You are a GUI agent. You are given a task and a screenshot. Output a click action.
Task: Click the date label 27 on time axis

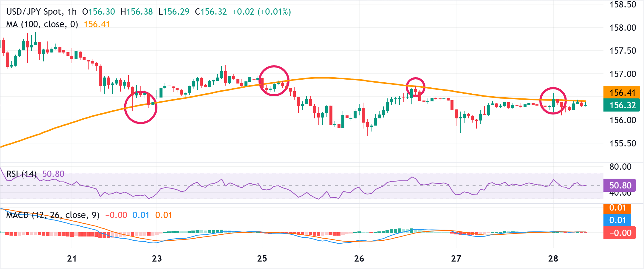[x=456, y=258]
